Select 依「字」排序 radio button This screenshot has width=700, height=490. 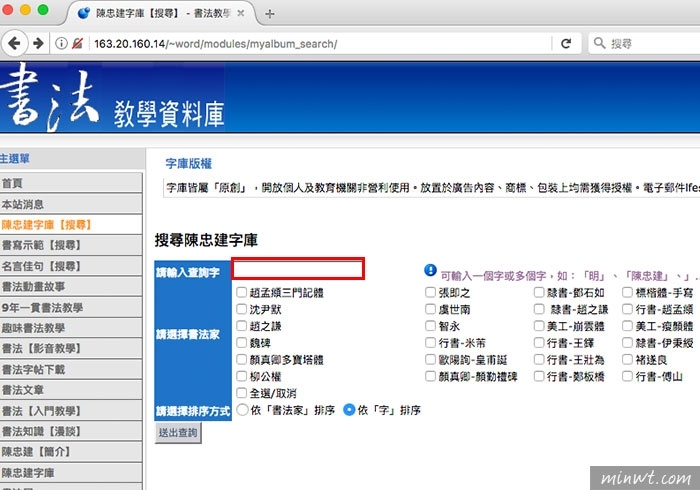349,410
